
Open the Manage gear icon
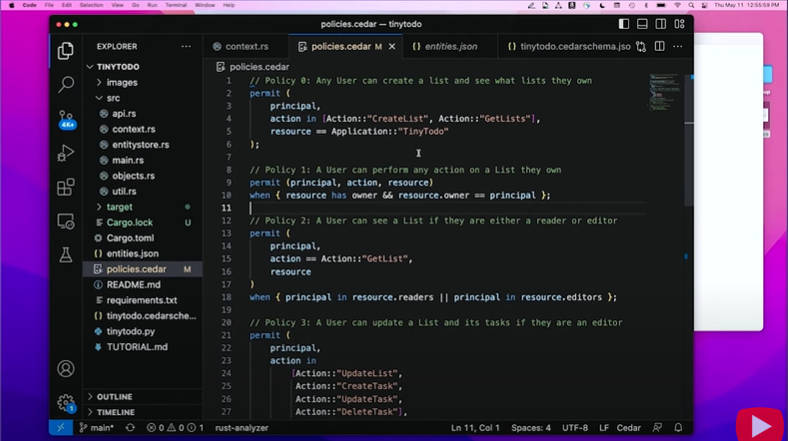(65, 403)
